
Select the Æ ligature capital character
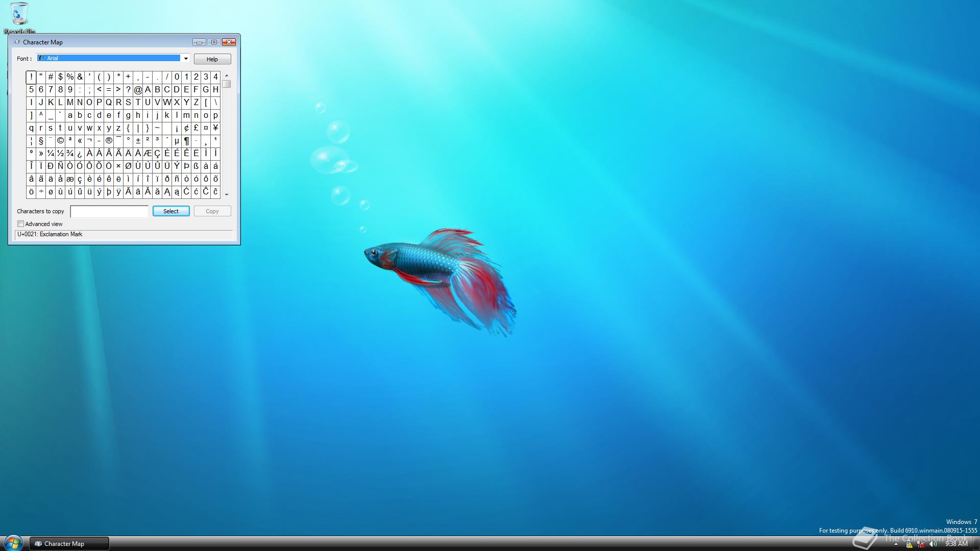(148, 154)
